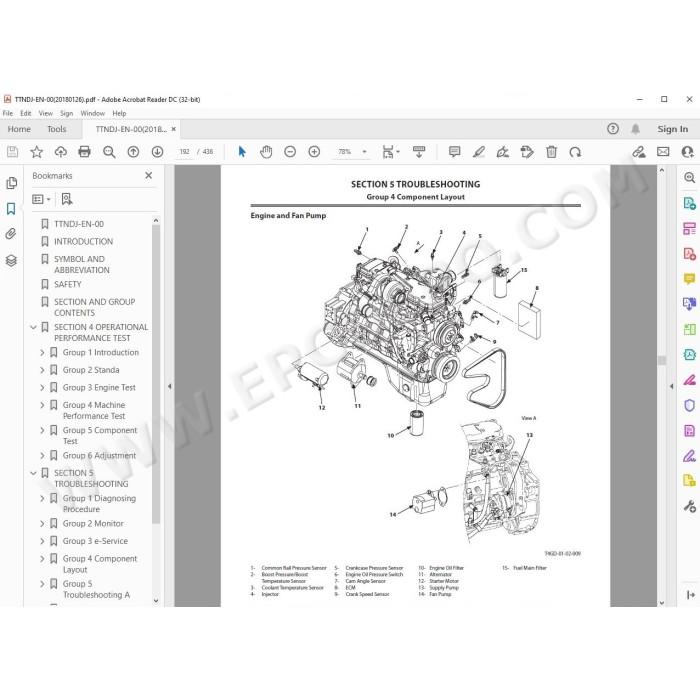
Task: Click the document vertical scrollbar thumb
Action: coord(662,360)
